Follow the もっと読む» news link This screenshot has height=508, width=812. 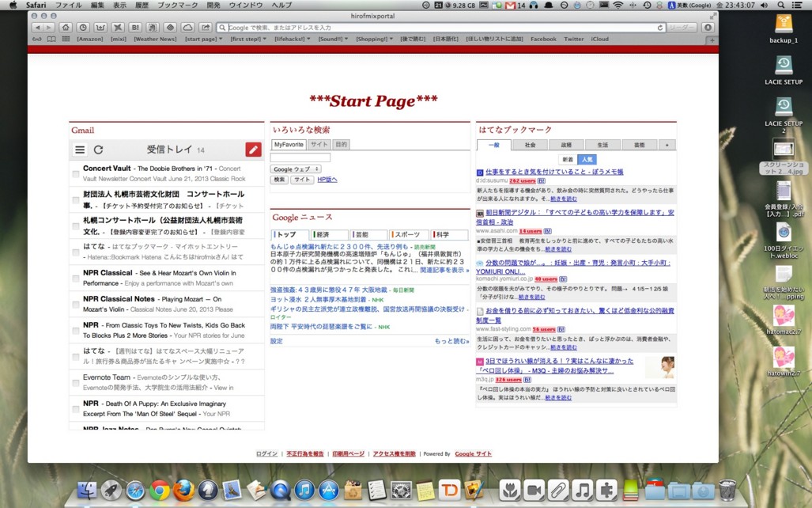coord(451,341)
